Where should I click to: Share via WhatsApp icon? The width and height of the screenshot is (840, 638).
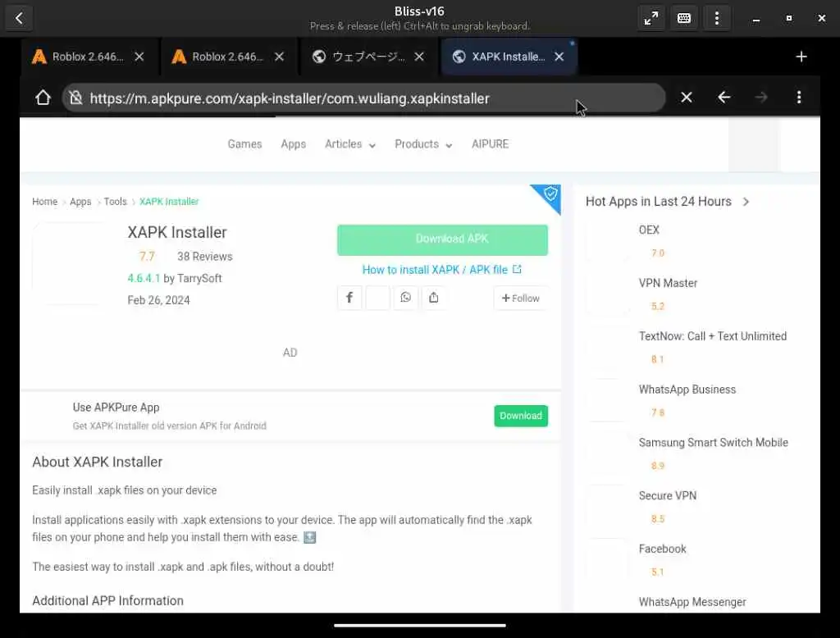coord(405,298)
